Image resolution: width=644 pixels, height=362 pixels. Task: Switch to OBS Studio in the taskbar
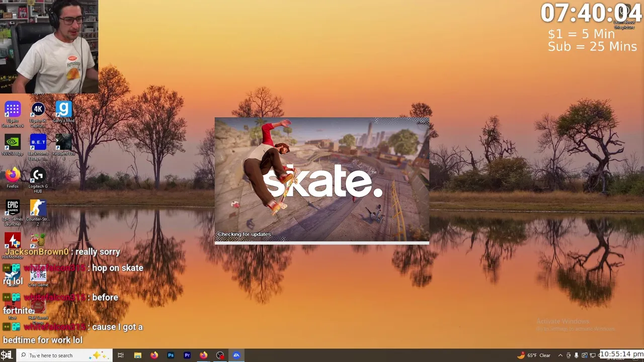pyautogui.click(x=220, y=355)
